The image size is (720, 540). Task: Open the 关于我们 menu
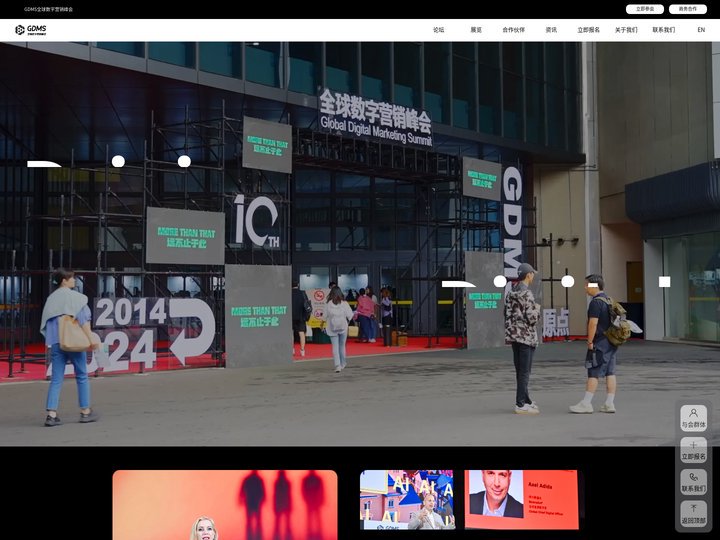click(626, 30)
